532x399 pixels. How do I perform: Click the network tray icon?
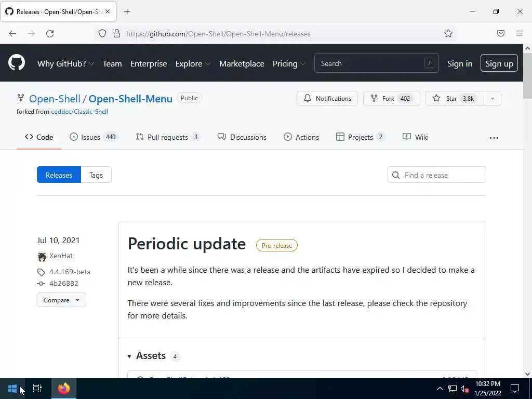453,389
